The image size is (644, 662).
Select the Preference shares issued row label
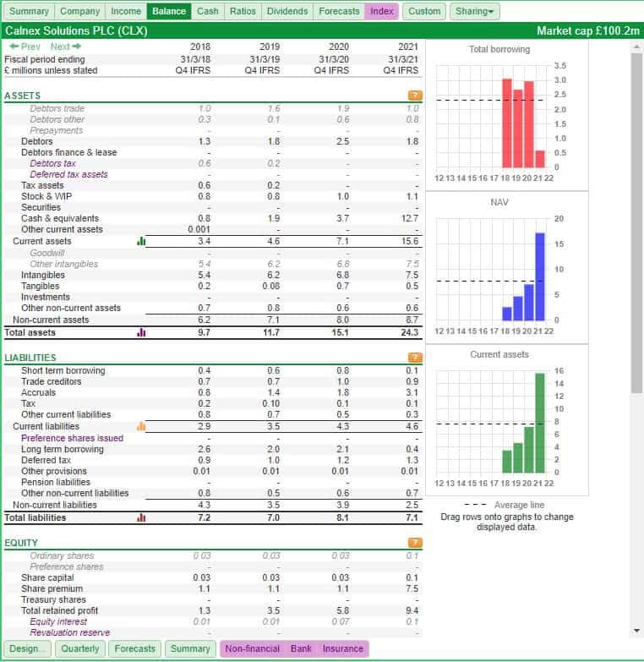(72, 438)
